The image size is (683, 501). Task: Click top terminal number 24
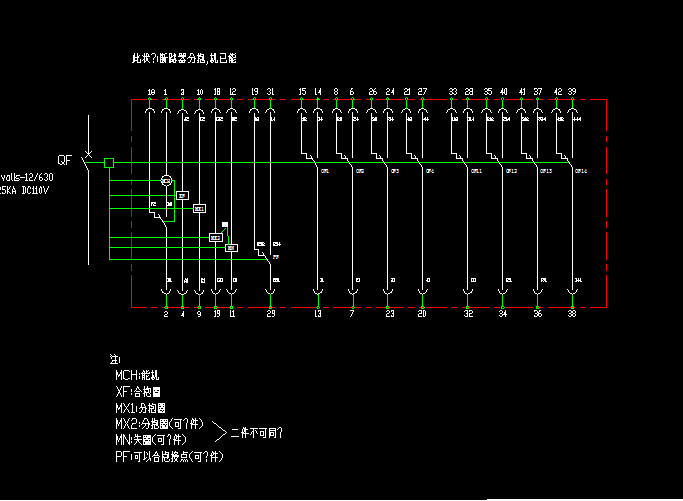pos(390,91)
